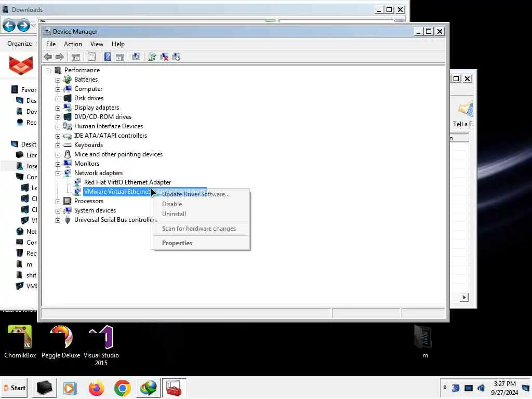Click the Back arrow in Device Manager toolbar
The image size is (532, 399).
point(48,57)
